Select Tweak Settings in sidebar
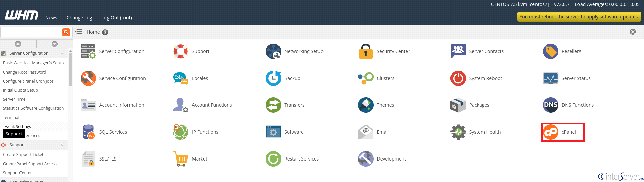Screen dimensions: 644x182 (x=17, y=126)
